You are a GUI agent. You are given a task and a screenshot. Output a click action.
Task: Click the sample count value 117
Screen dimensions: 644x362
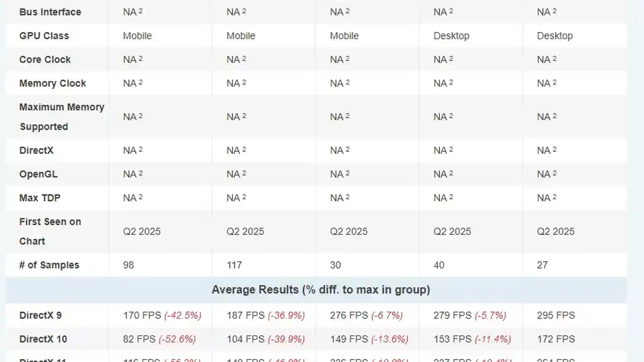tap(234, 265)
